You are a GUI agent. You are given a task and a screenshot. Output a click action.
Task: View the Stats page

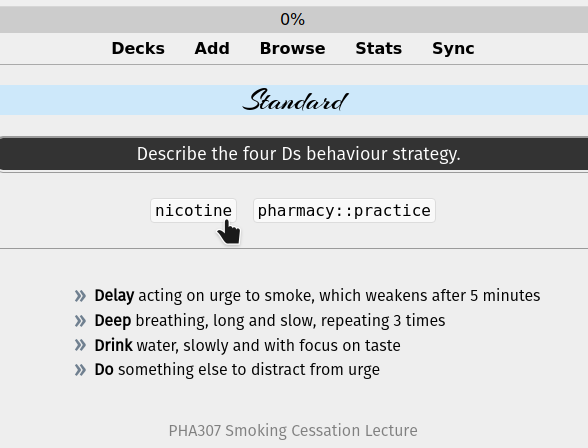(378, 48)
